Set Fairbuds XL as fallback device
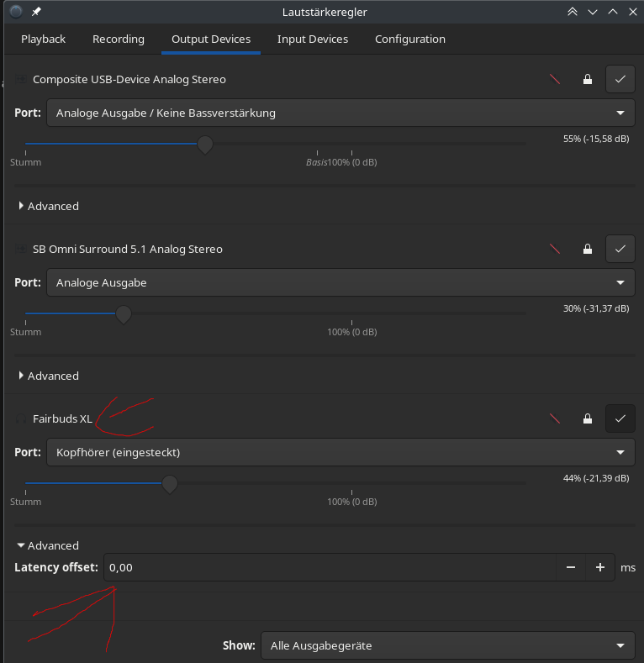This screenshot has width=644, height=663. 620,418
